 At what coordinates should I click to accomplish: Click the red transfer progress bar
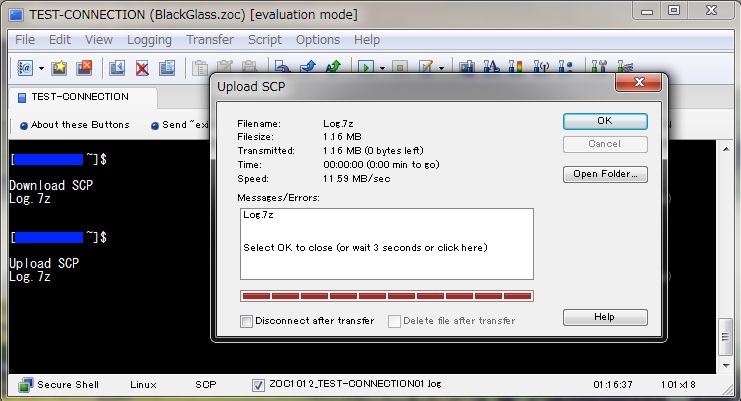pyautogui.click(x=387, y=296)
